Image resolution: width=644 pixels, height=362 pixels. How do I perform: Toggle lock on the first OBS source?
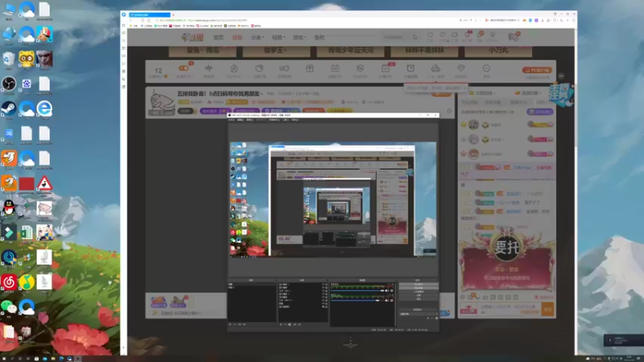tap(327, 285)
